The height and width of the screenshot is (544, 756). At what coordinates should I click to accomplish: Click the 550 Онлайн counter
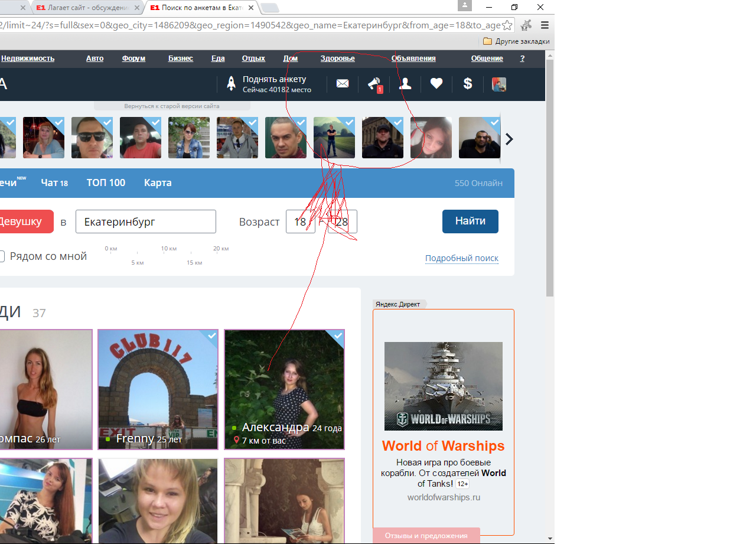[x=478, y=183]
